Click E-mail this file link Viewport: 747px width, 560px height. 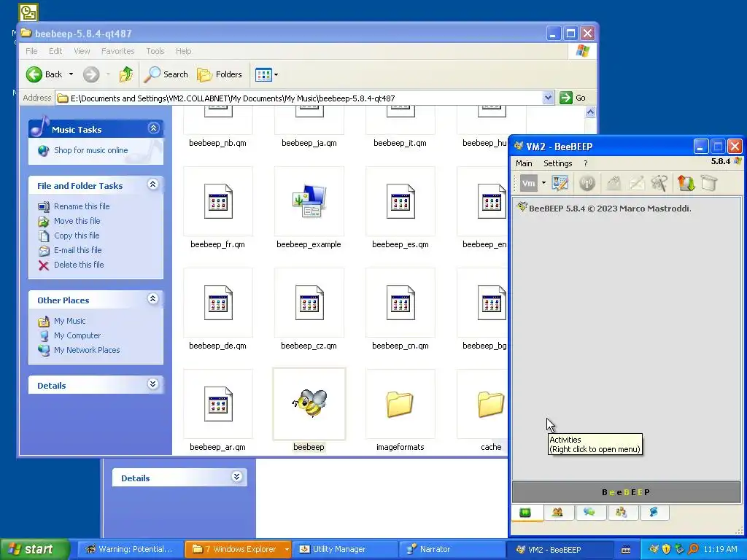77,250
